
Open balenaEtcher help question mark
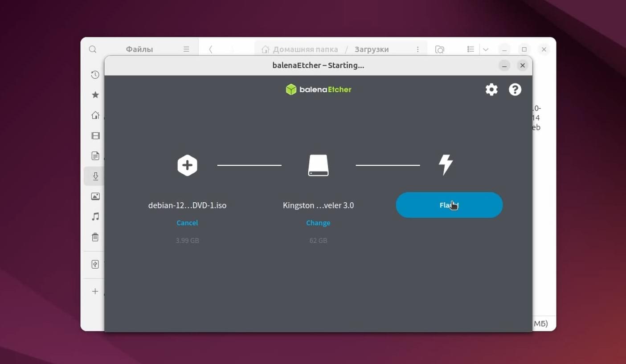pyautogui.click(x=515, y=90)
